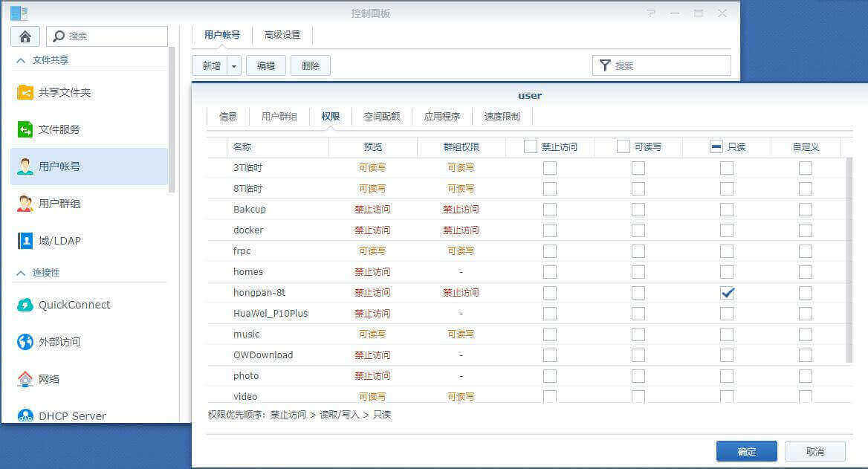Click the 确定 button to confirm

coord(746,450)
